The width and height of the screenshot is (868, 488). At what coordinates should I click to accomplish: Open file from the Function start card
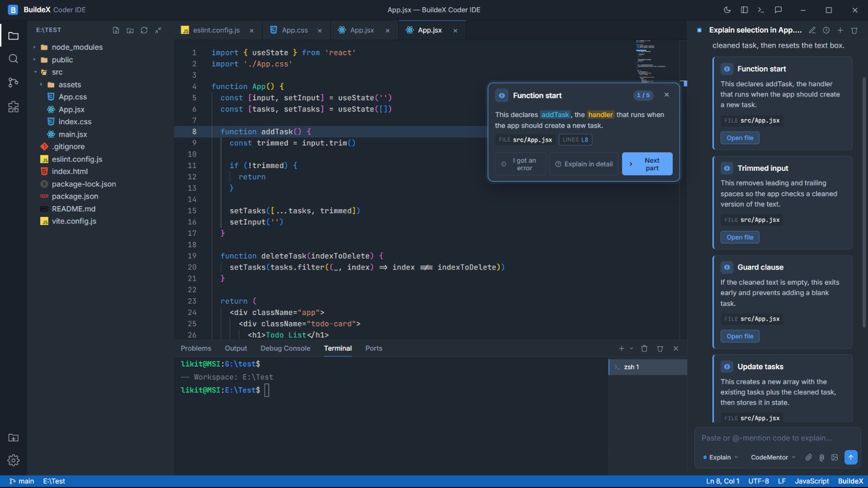[x=740, y=138]
